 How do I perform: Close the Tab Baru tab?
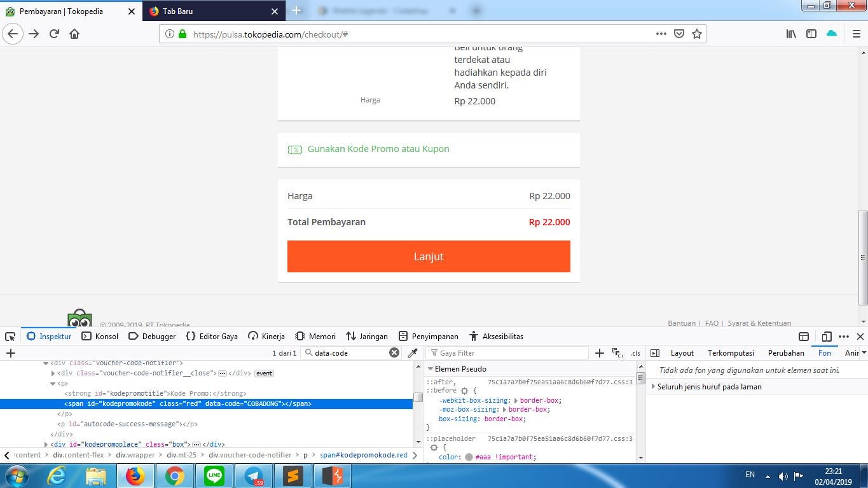(x=275, y=11)
